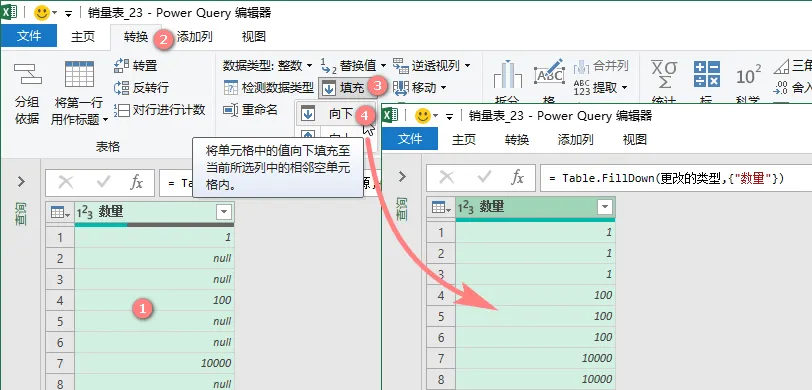Open Replace Values (替换值) dropdown
The width and height of the screenshot is (812, 390).
click(353, 66)
